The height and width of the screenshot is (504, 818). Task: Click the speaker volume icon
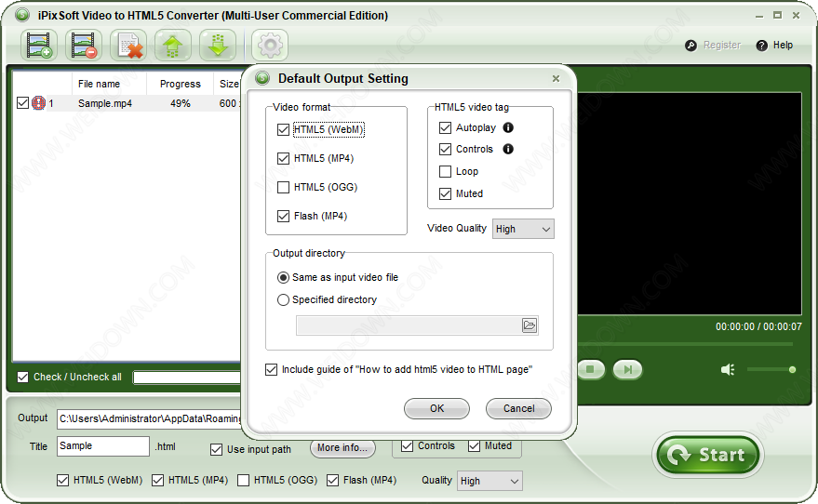728,369
